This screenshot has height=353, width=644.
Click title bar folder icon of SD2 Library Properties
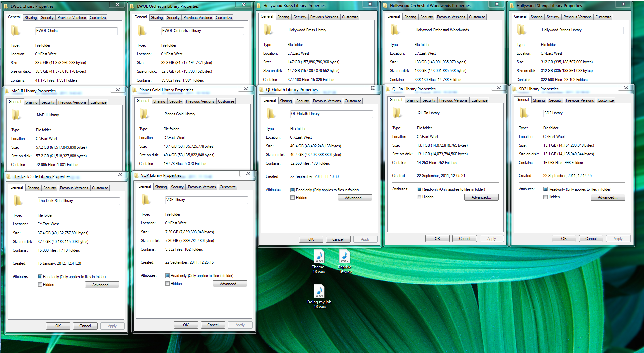pyautogui.click(x=514, y=89)
